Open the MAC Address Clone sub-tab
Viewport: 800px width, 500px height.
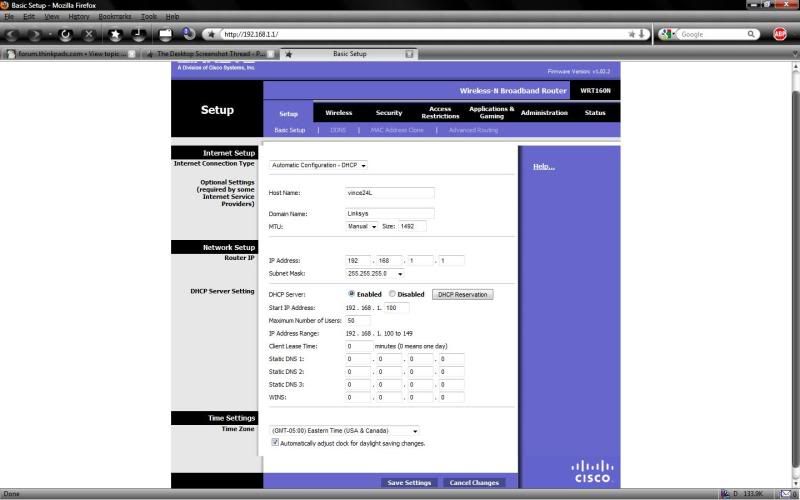point(397,130)
